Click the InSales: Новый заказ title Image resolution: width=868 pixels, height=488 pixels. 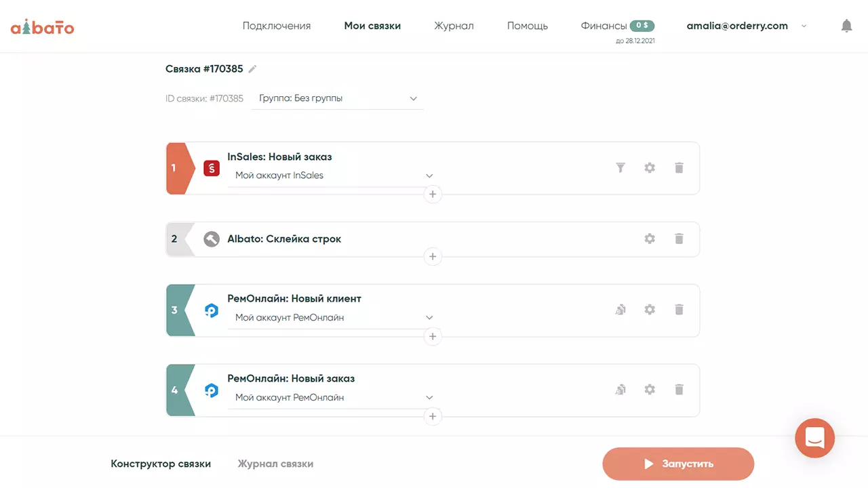[279, 157]
